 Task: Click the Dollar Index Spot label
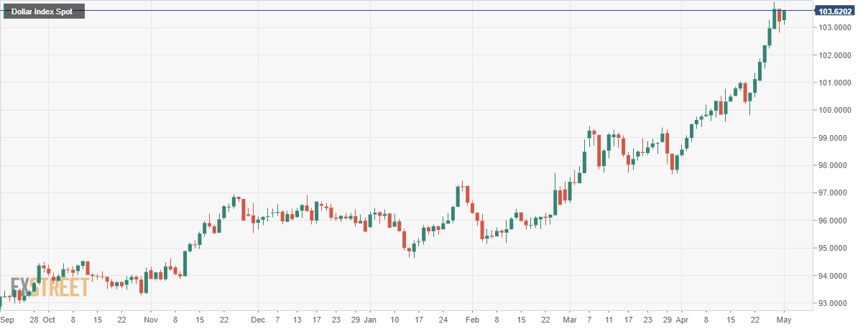tap(44, 11)
